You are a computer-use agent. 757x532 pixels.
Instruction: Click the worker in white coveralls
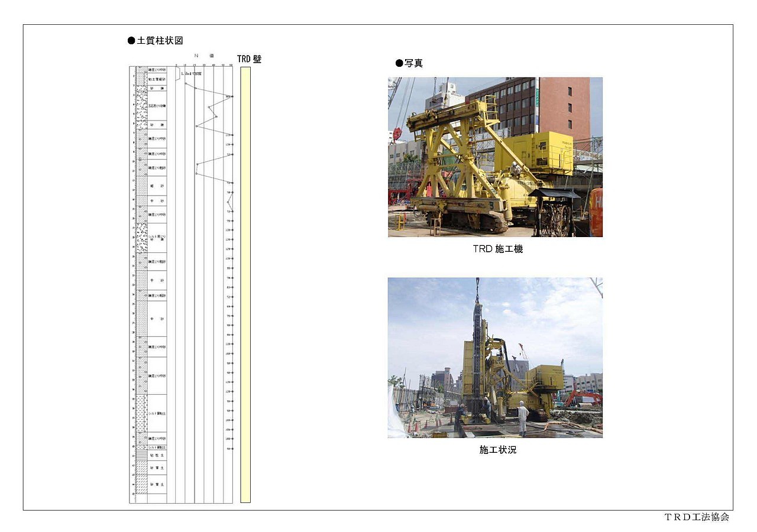[x=523, y=418]
